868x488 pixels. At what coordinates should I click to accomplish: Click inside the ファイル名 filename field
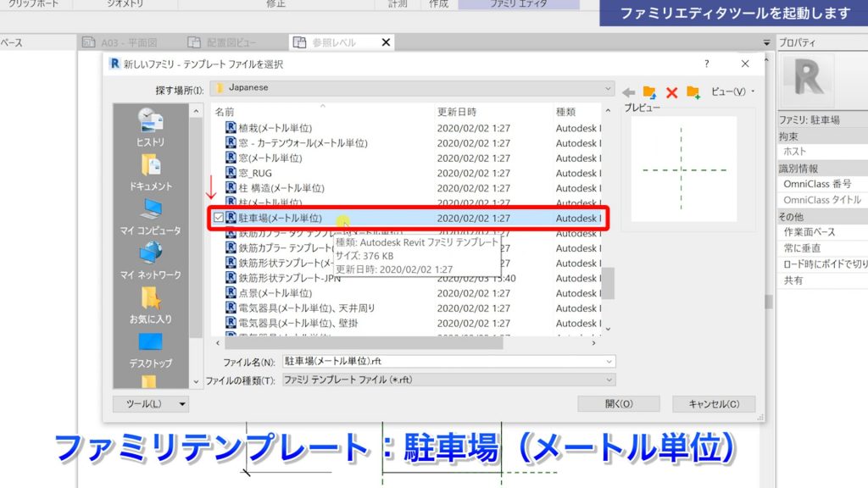coord(424,363)
